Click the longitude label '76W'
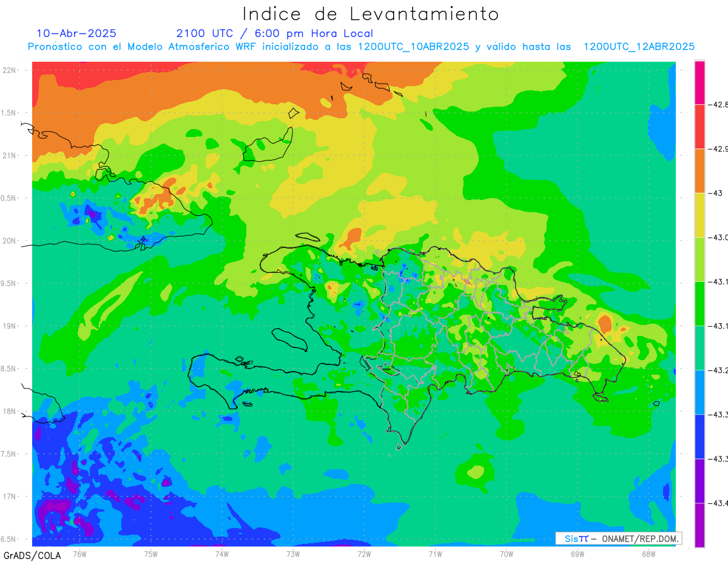 click(79, 554)
